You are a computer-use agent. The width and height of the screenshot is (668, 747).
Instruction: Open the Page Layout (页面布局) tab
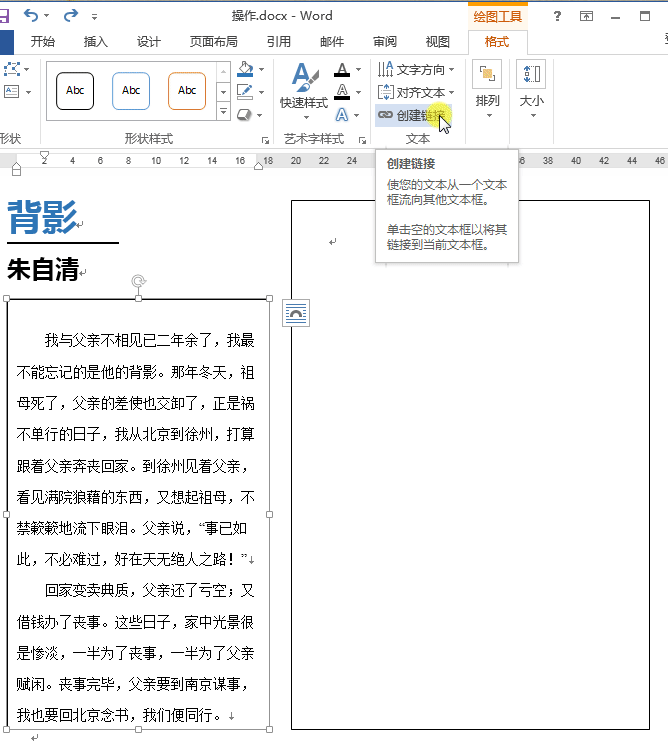pyautogui.click(x=213, y=42)
